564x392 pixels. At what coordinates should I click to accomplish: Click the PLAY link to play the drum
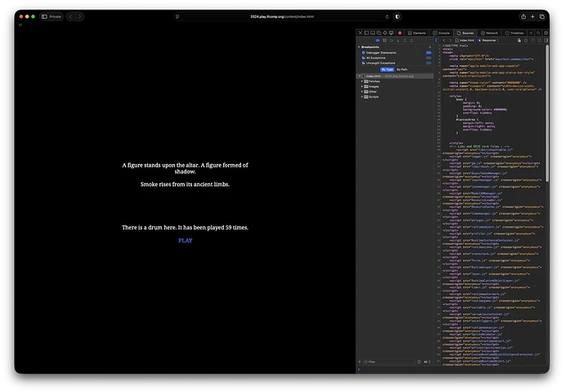[186, 240]
